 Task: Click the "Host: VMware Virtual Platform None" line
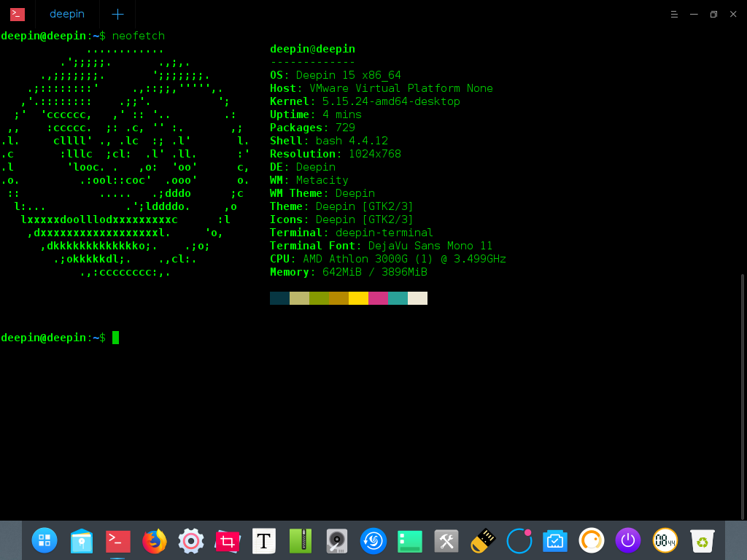[381, 88]
